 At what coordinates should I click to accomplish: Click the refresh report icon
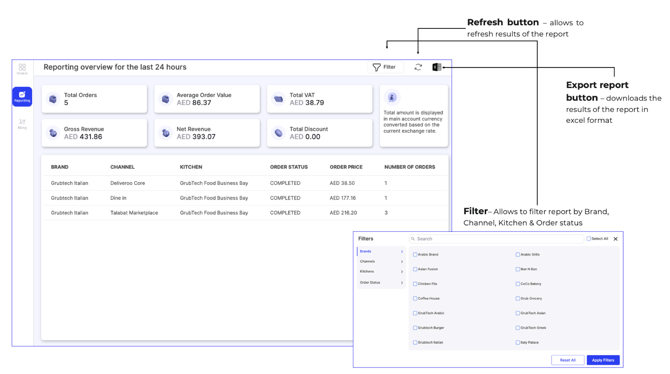tap(418, 67)
